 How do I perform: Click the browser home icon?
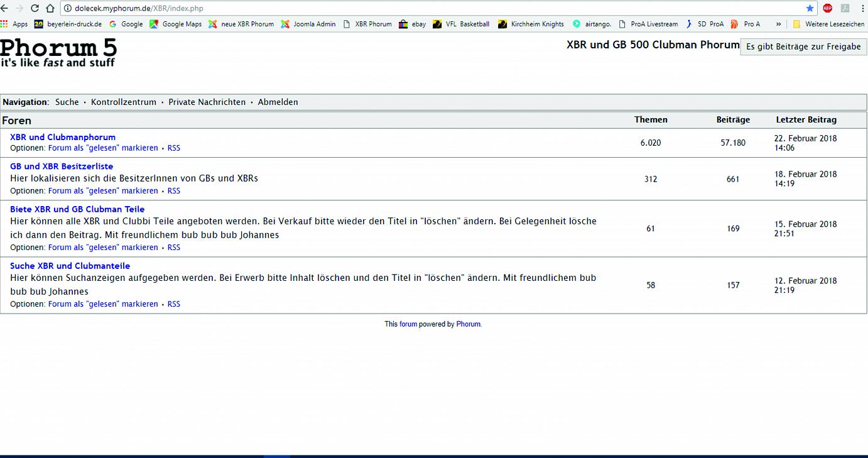pyautogui.click(x=50, y=8)
